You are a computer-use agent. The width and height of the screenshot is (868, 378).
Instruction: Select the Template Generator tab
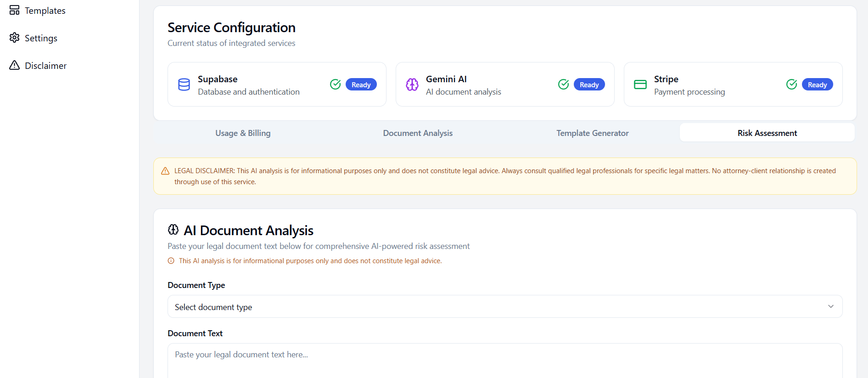(593, 133)
